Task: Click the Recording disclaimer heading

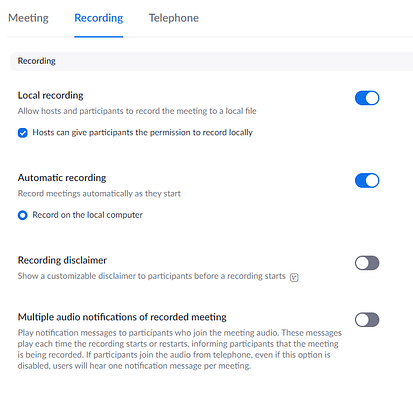Action: click(62, 260)
